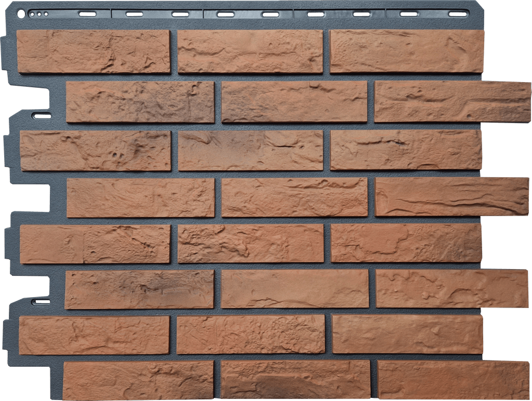Screen dimensions: 532x401
Task: Click the protruding right brick in second row
Action: [x=452, y=101]
